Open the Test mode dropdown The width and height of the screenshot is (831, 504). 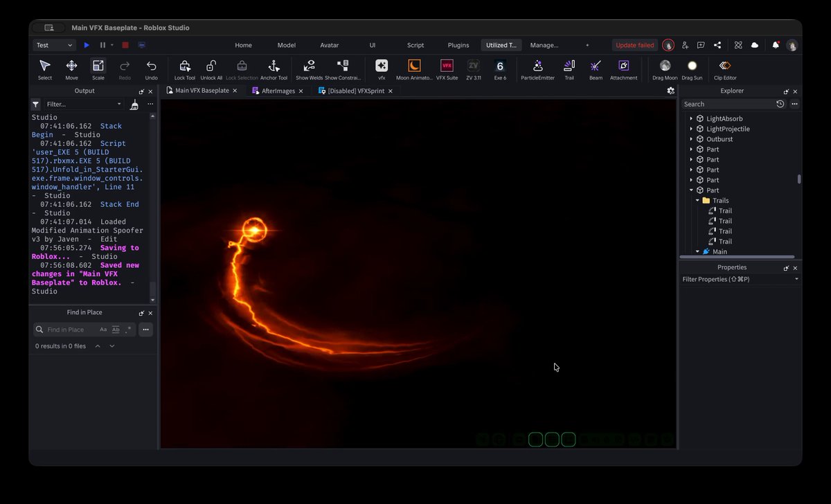click(54, 45)
